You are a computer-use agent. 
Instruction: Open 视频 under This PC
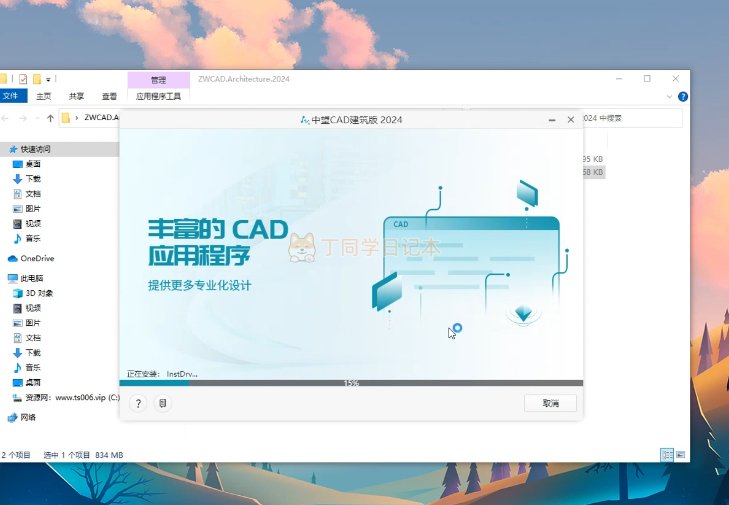[27, 308]
